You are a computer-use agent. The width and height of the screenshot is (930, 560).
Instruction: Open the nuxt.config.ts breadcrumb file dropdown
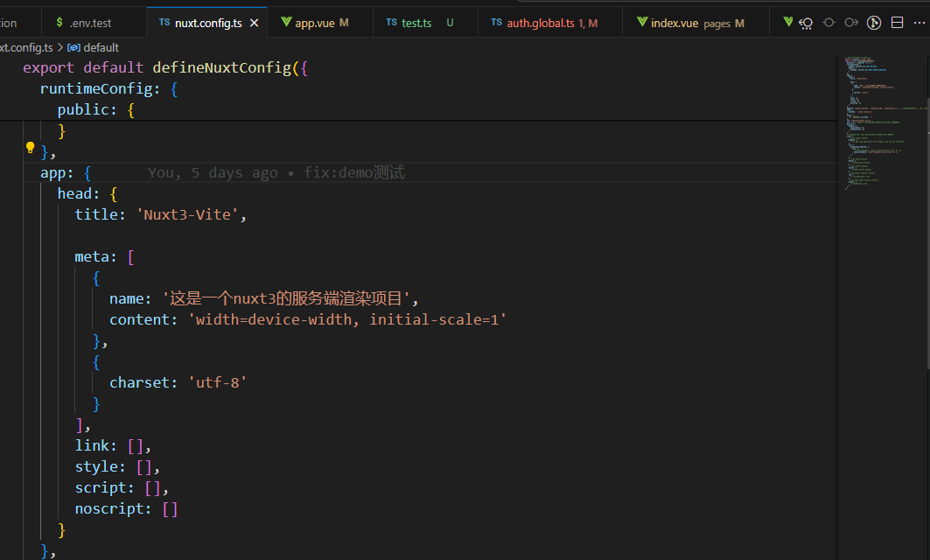click(28, 47)
